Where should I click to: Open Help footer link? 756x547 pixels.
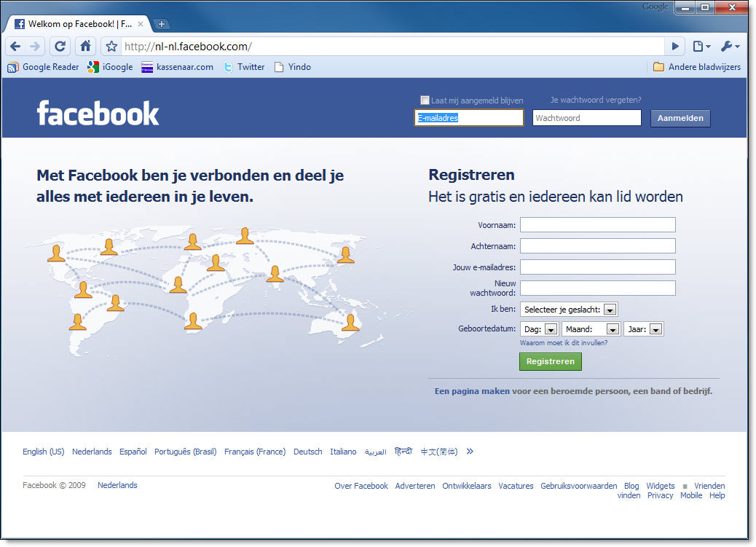coord(717,495)
